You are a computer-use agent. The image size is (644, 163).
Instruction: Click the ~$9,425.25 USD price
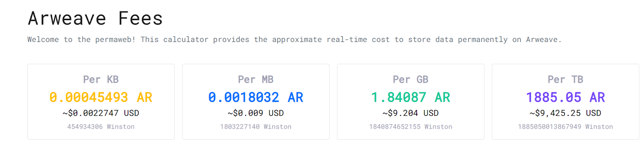565,113
